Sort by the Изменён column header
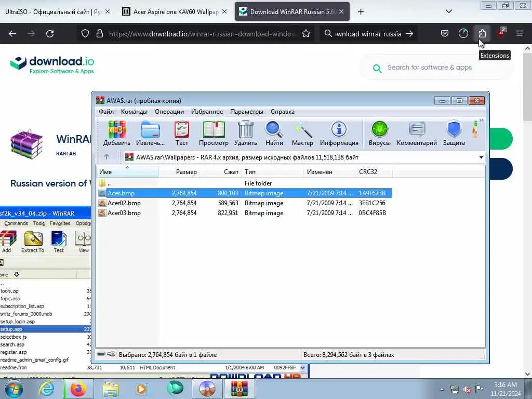532x399 pixels. pos(330,171)
